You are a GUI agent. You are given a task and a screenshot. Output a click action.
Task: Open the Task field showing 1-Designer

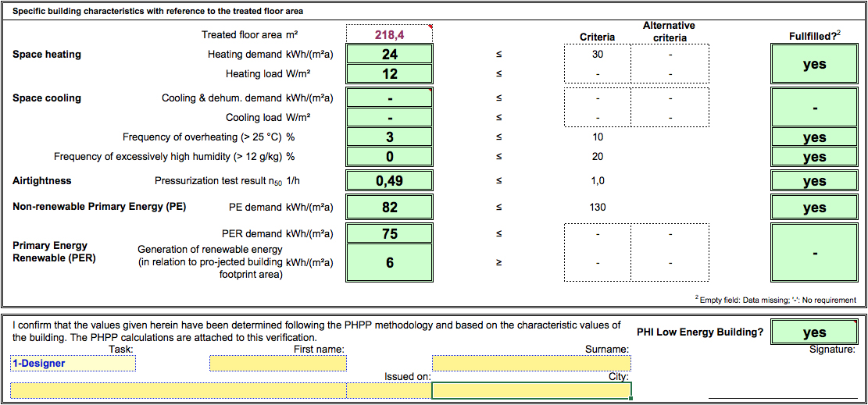click(73, 364)
